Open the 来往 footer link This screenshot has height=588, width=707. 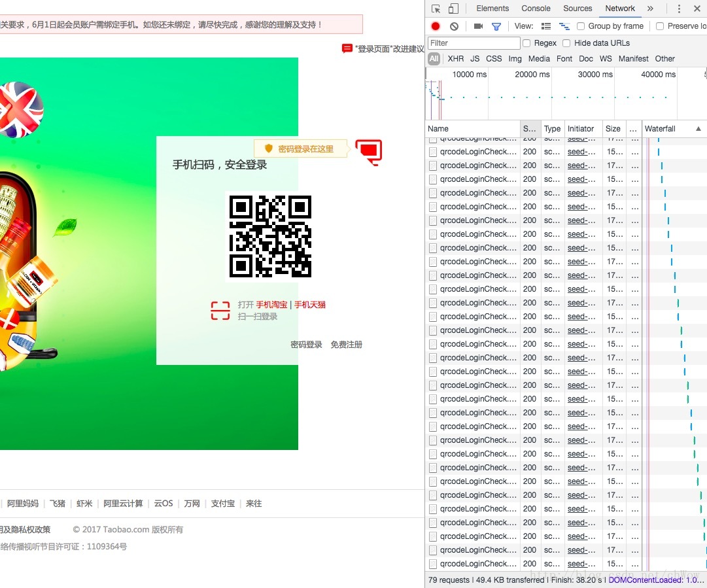pos(253,503)
